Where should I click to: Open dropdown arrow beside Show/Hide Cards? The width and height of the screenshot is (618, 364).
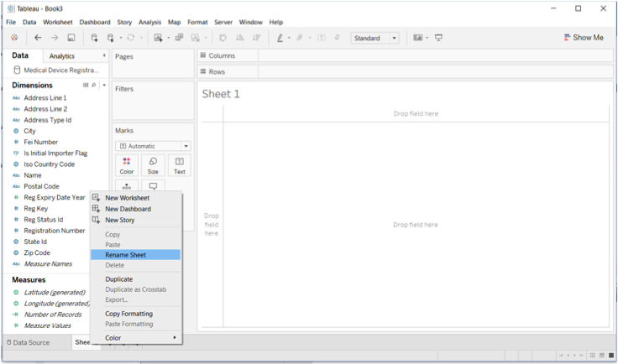point(427,38)
